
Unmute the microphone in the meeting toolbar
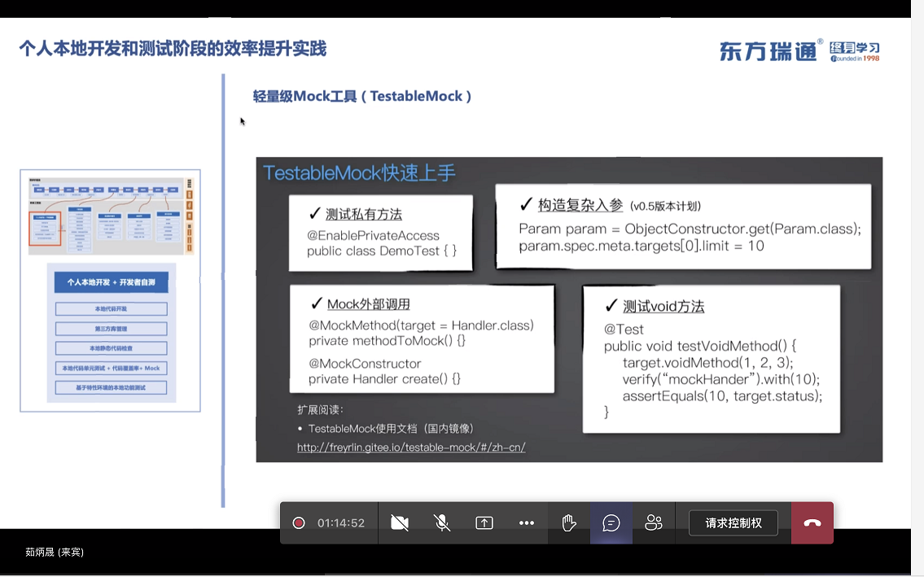[x=442, y=522]
